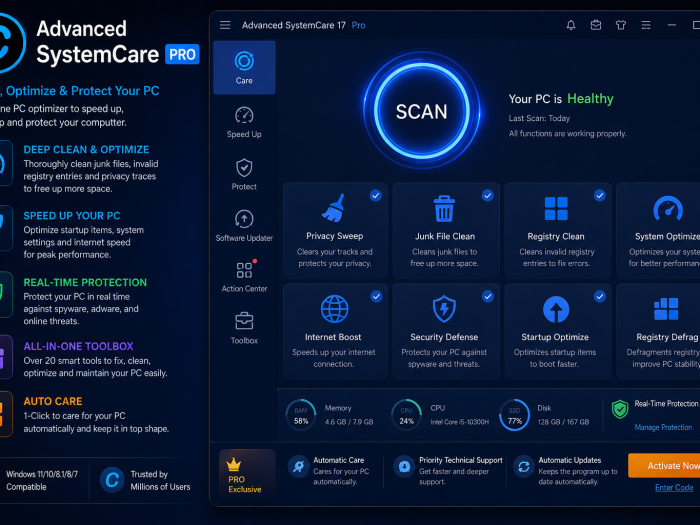Switch to the Speed Up tab
The image size is (700, 525).
pos(244,122)
